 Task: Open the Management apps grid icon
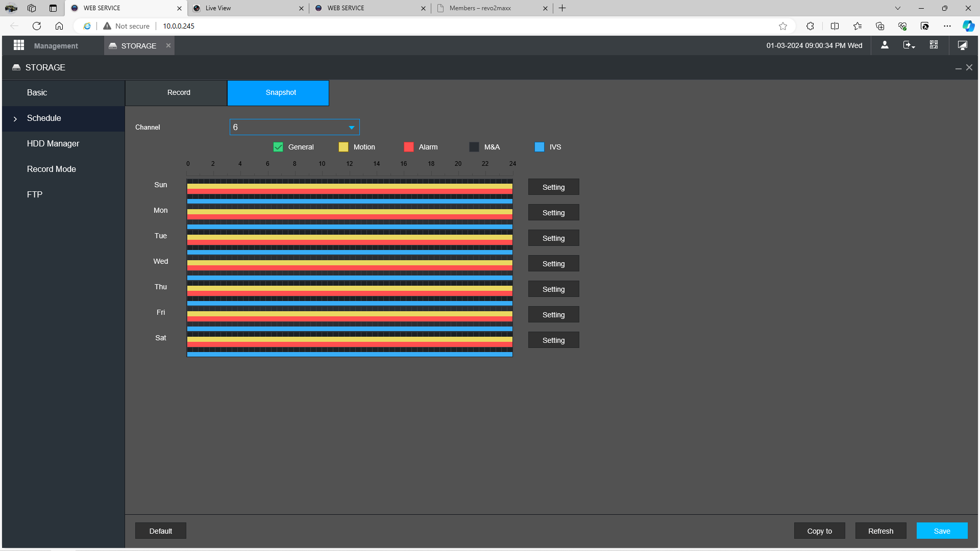(19, 45)
